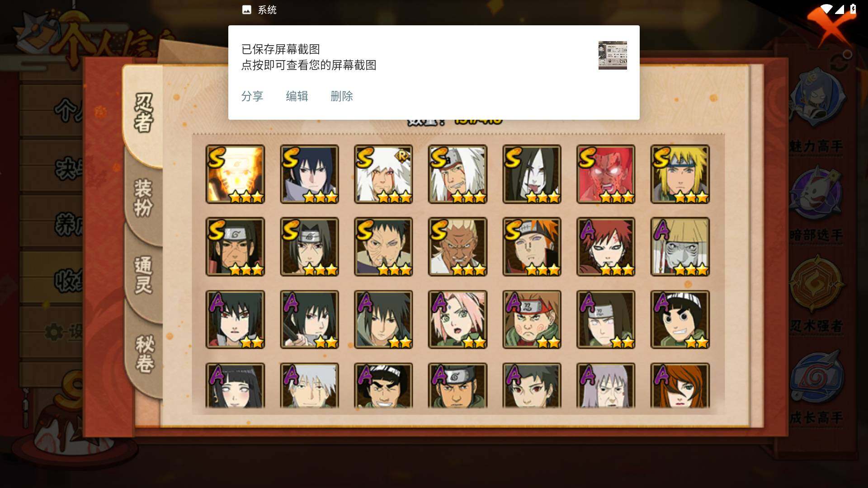This screenshot has height=488, width=868.
Task: Switch to the 通灵 tab
Action: coord(143,275)
